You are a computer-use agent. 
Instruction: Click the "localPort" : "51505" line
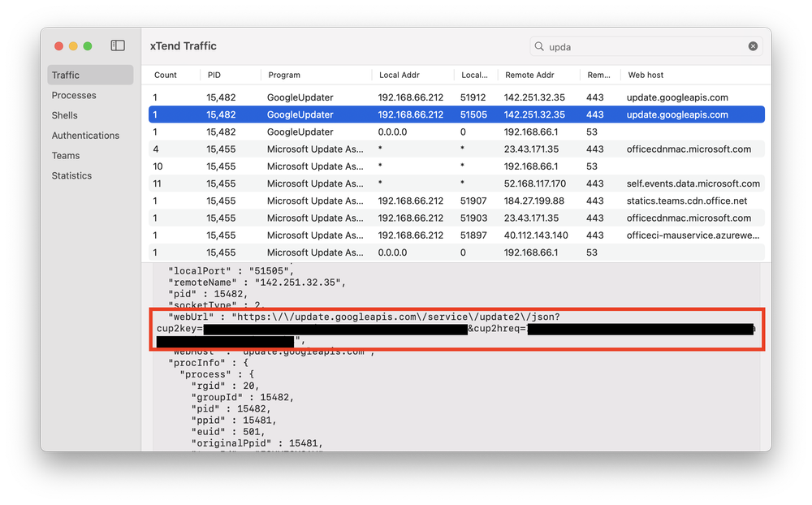tap(231, 271)
